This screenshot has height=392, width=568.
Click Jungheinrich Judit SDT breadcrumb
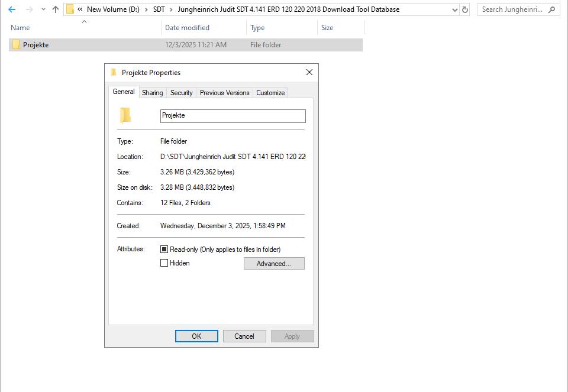288,9
